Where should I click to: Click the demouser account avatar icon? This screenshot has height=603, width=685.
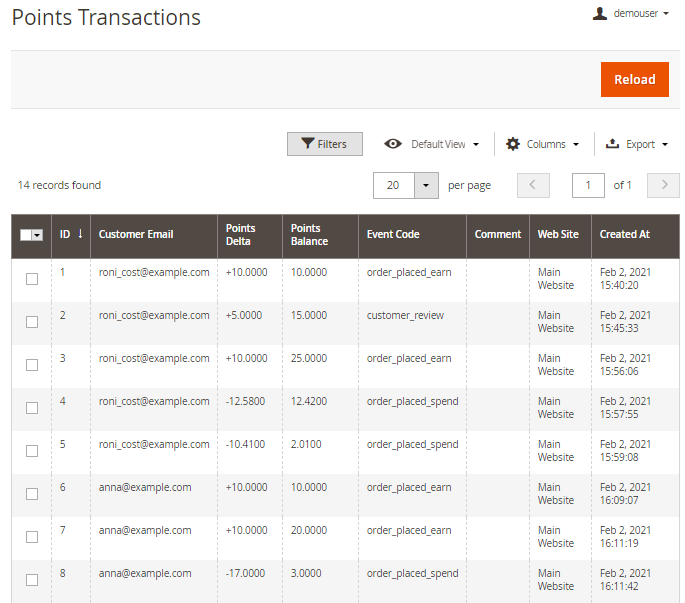600,14
